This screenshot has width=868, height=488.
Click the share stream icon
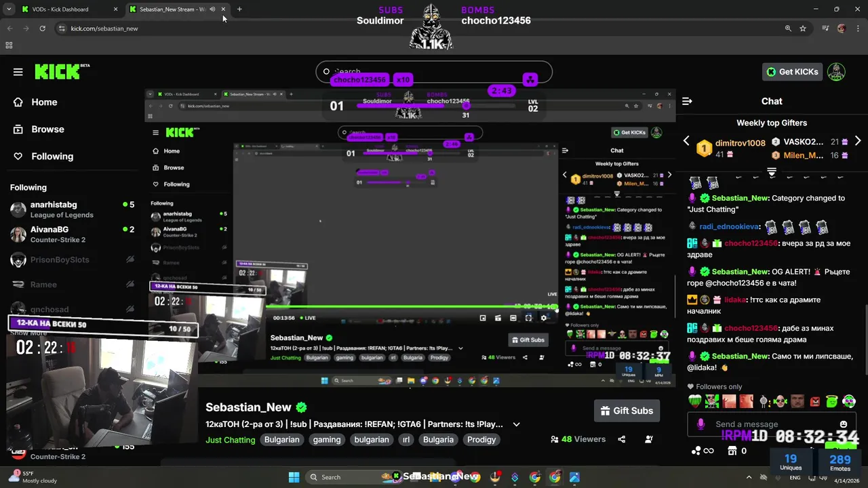point(622,439)
